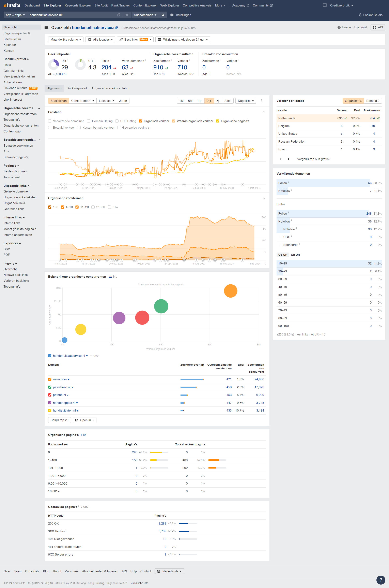Viewport: 389px width, 588px height.
Task: Click the notifications icon near Creditverbruik
Action: point(325,5)
